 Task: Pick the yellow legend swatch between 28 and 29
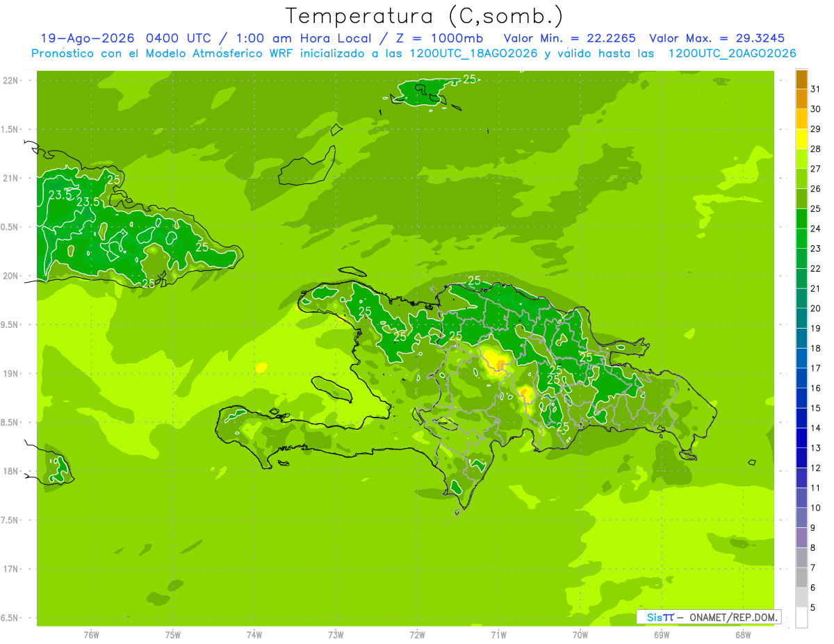point(801,139)
